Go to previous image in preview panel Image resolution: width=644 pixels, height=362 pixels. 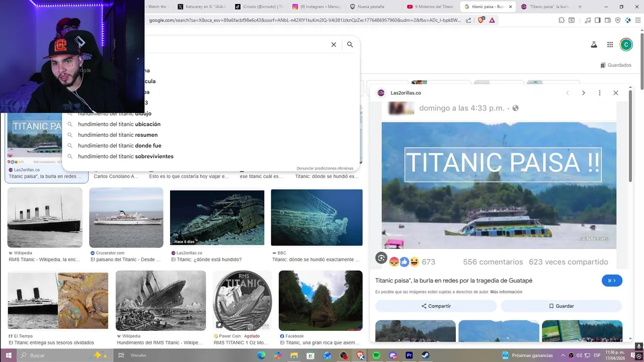click(568, 93)
